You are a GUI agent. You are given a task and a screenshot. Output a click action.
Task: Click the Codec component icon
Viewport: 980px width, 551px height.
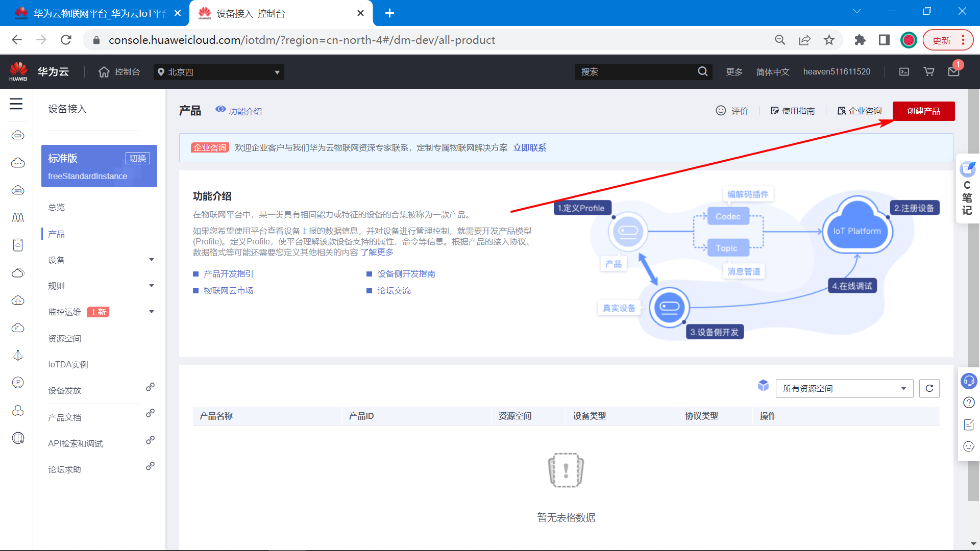coord(727,217)
